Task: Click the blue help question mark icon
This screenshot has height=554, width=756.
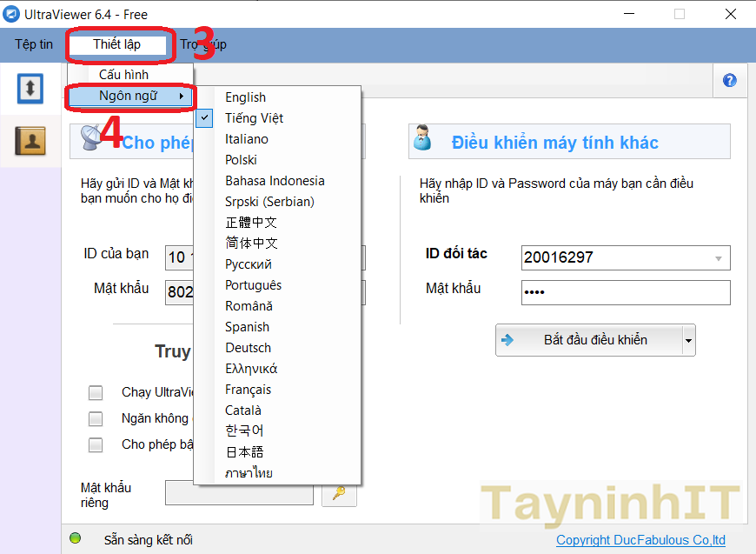Action: pos(729,81)
